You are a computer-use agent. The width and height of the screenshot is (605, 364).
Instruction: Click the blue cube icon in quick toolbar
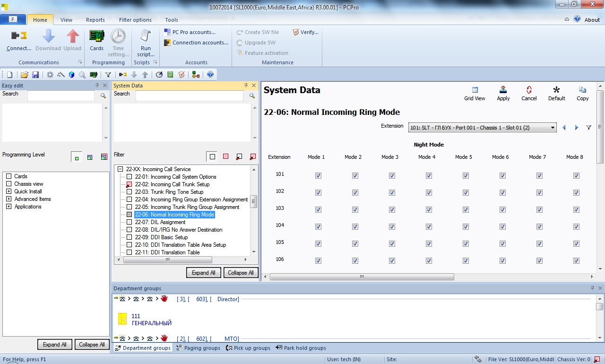tap(72, 75)
